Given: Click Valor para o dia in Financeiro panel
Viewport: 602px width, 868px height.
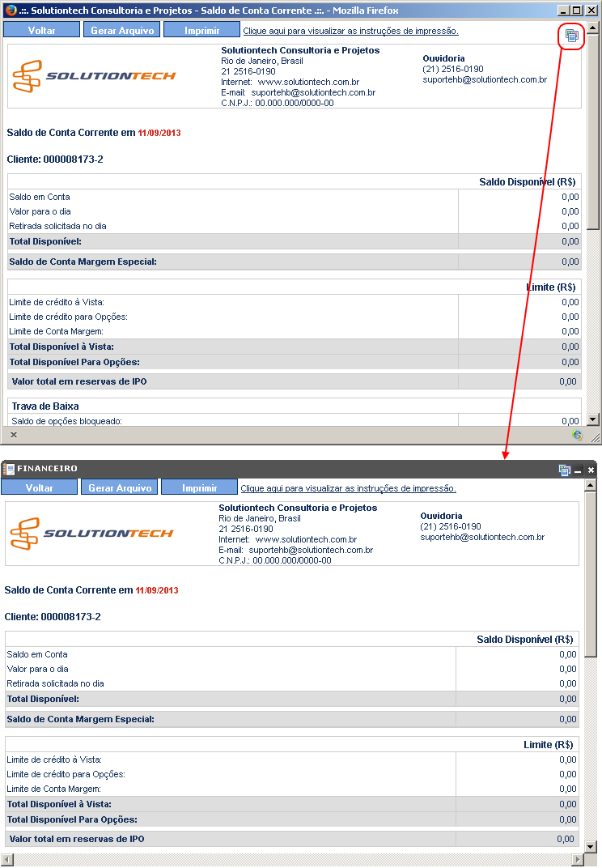Looking at the screenshot, I should [37, 669].
